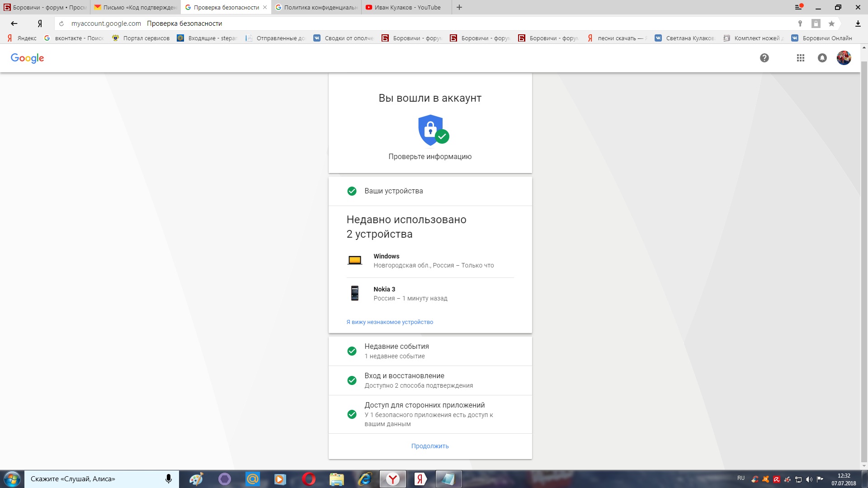Image resolution: width=868 pixels, height=488 pixels.
Task: Click the Google logo
Action: [27, 58]
